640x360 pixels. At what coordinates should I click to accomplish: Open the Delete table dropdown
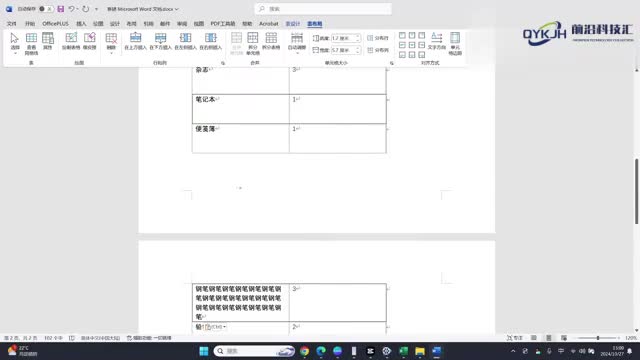(111, 43)
